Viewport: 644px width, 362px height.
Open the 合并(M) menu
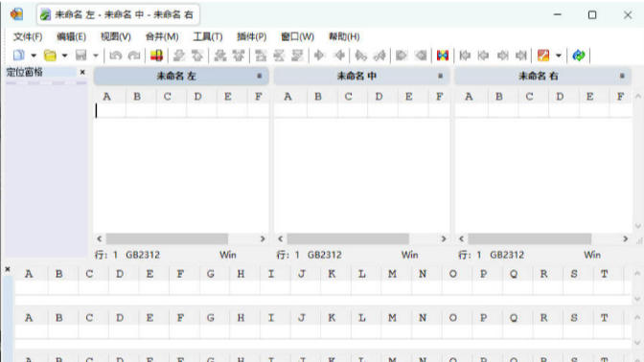click(162, 36)
